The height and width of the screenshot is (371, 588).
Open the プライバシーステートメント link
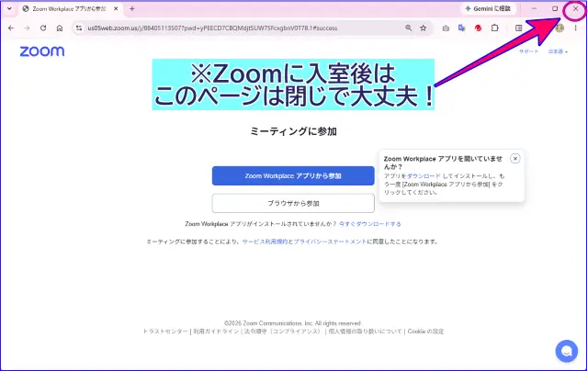[x=330, y=242]
